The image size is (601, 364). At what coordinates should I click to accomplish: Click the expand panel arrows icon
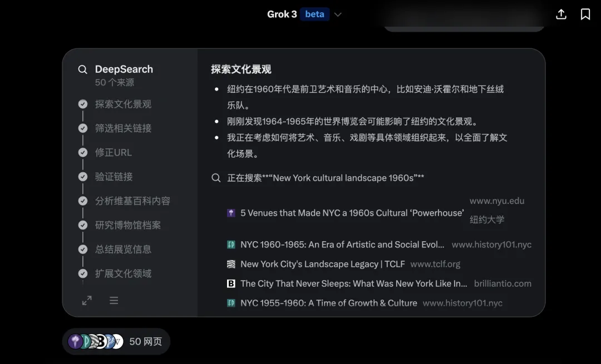click(x=87, y=301)
